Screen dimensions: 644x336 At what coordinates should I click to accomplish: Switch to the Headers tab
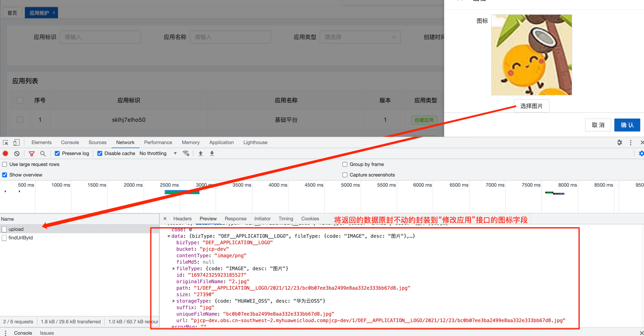point(182,219)
